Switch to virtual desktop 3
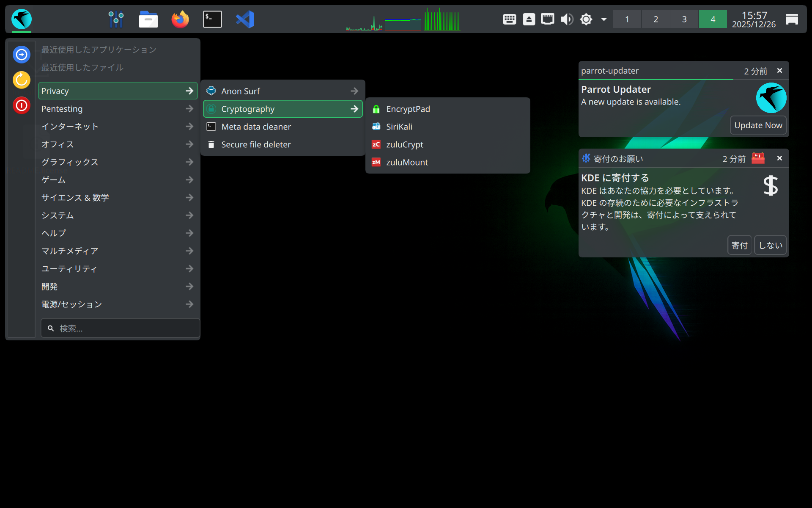 pyautogui.click(x=684, y=19)
